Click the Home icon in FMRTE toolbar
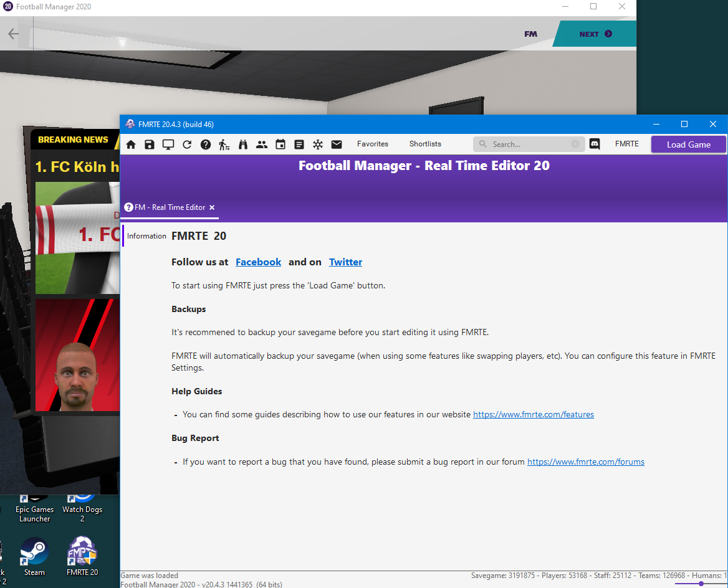 [131, 145]
